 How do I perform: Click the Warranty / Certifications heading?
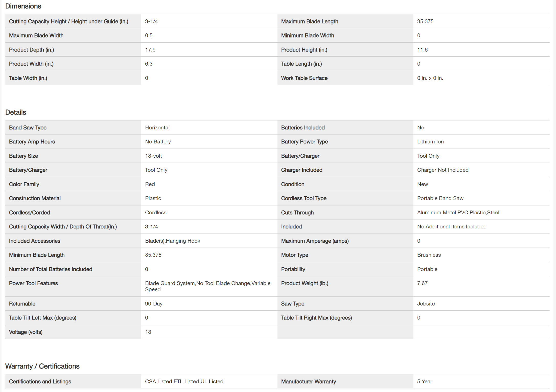point(42,366)
